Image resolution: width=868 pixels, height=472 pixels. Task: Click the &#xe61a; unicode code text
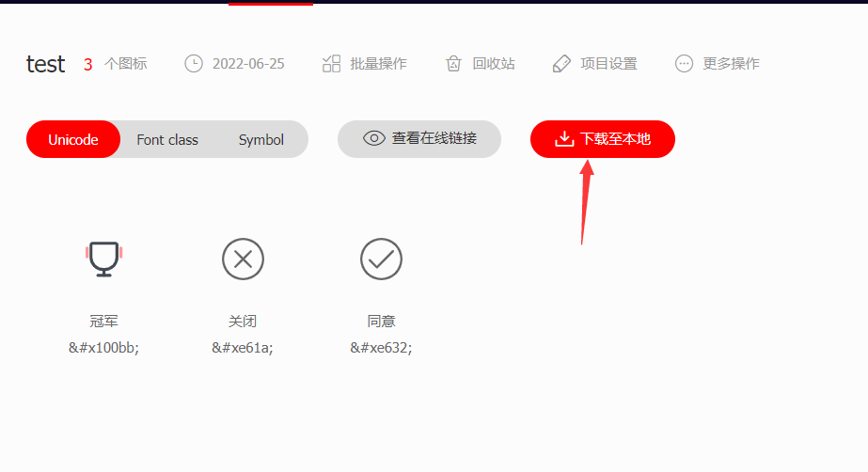pos(243,348)
